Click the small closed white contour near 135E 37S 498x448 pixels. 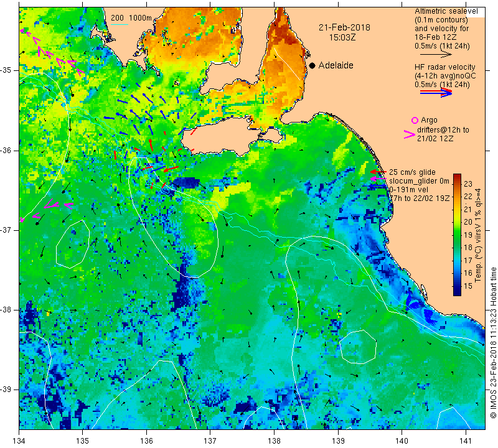(73, 244)
